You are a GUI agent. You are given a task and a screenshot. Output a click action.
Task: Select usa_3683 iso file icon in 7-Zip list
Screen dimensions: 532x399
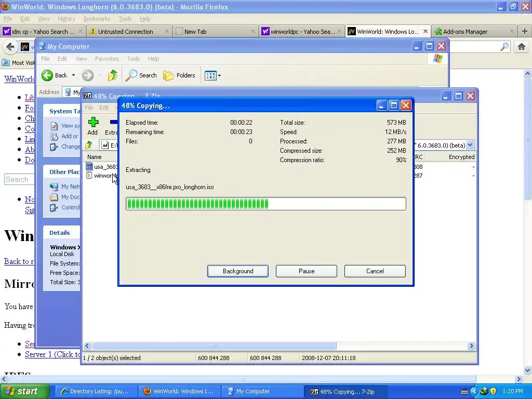89,167
